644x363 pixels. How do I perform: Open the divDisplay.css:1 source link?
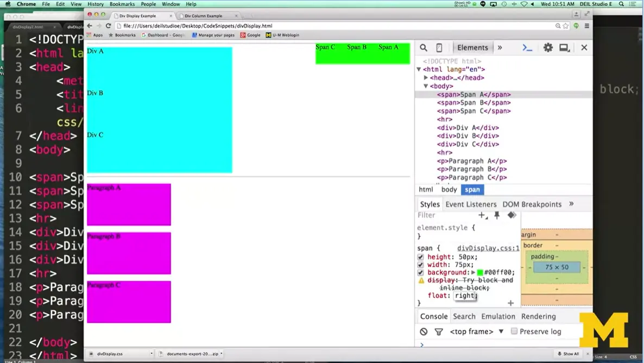(x=488, y=248)
